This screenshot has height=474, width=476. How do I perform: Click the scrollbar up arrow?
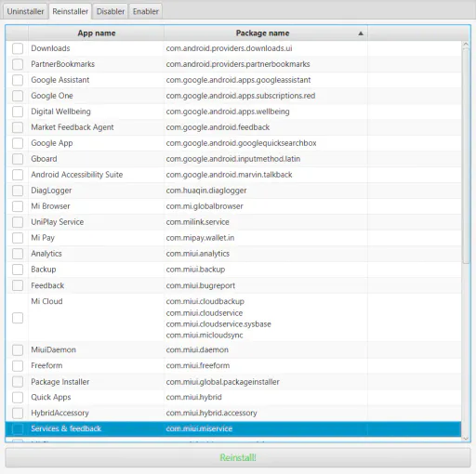[466, 45]
